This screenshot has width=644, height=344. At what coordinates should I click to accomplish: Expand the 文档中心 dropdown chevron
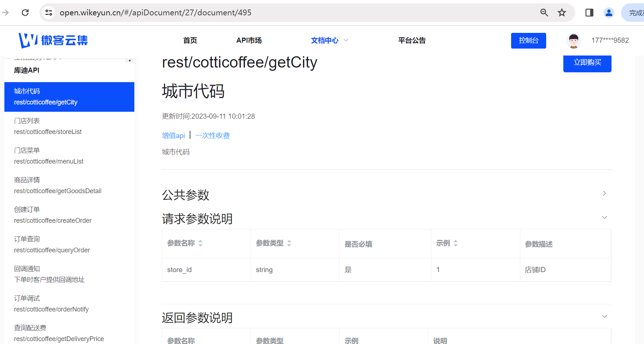(x=346, y=40)
